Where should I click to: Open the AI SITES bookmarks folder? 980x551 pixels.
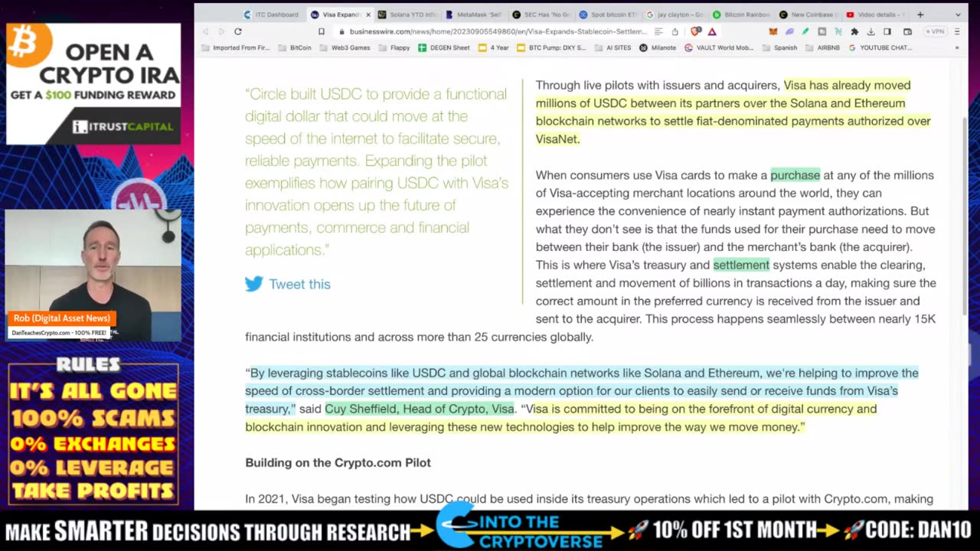[612, 47]
